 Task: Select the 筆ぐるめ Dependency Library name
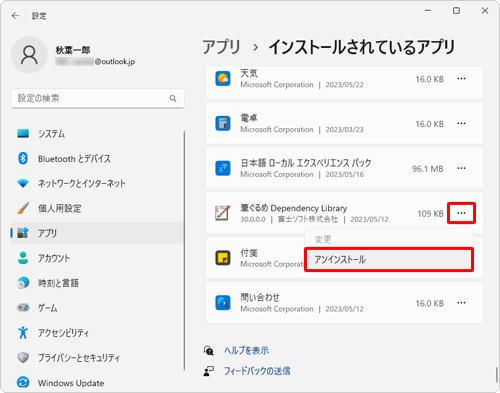pos(294,208)
